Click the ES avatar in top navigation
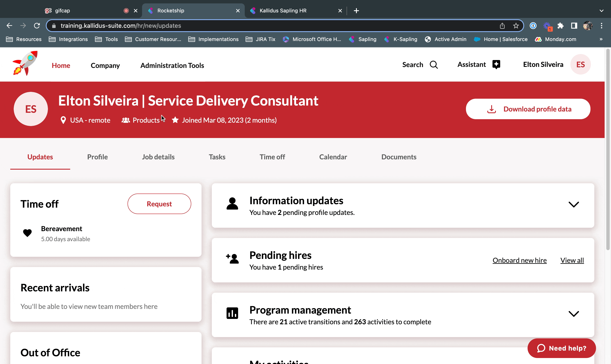This screenshot has height=364, width=611. tap(580, 65)
